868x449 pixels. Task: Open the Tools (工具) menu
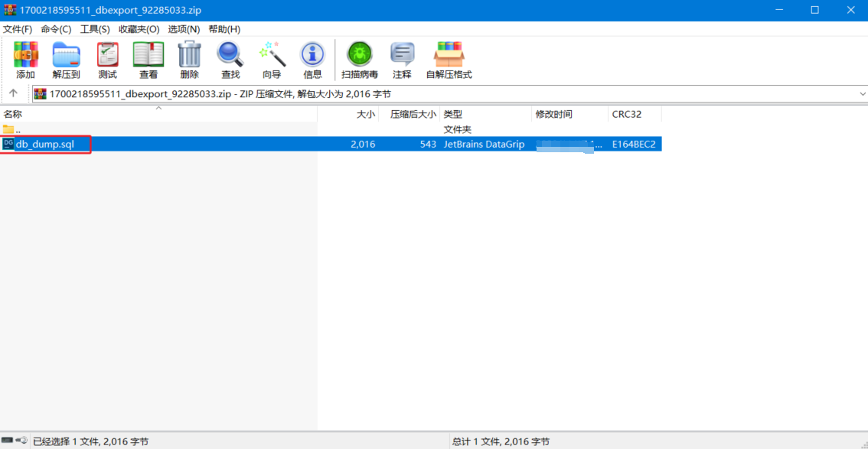point(95,29)
